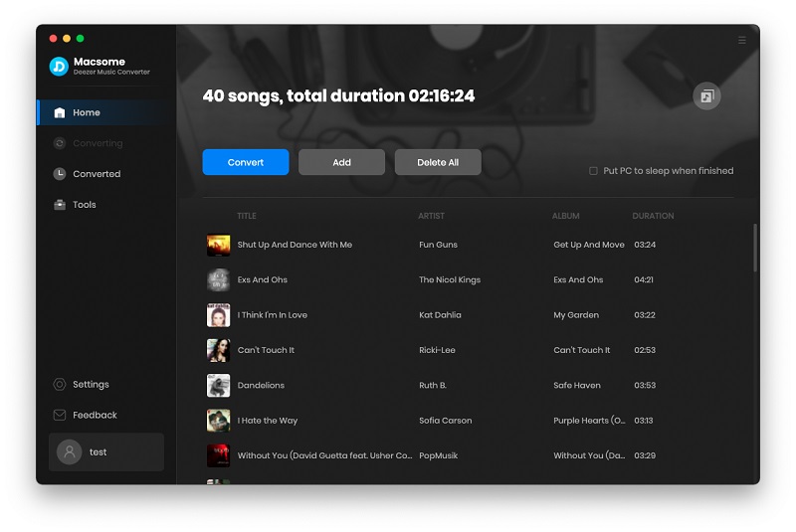This screenshot has height=532, width=796.
Task: Click album Safe Haven
Action: (577, 386)
